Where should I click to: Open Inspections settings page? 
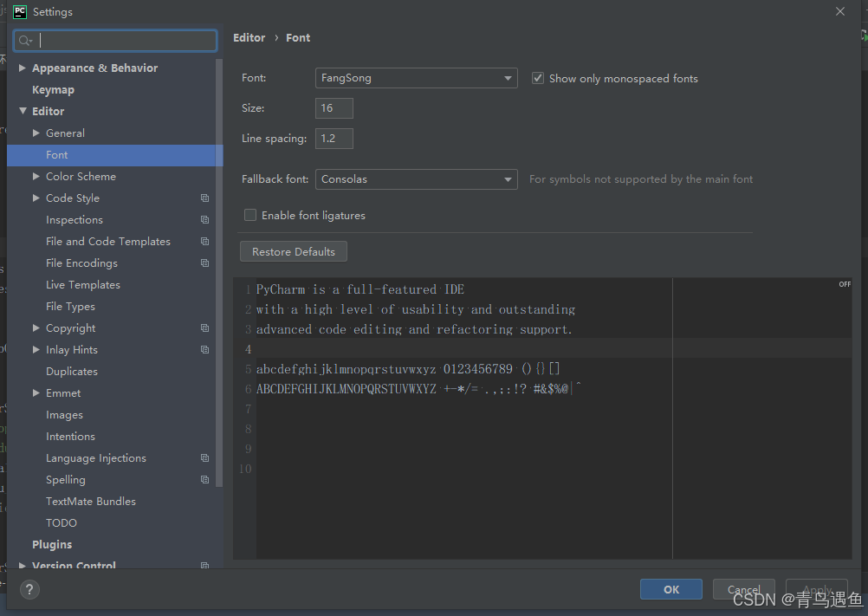(74, 220)
